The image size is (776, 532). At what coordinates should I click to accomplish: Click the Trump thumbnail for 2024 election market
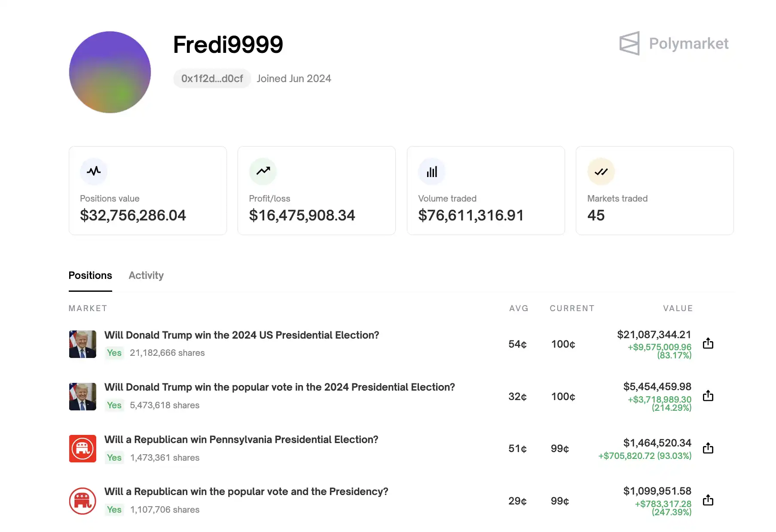82,344
